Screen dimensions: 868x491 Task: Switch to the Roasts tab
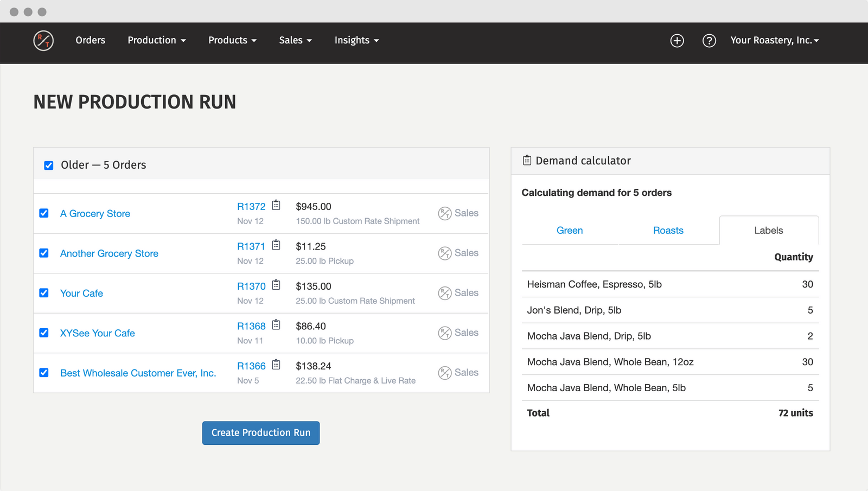[x=668, y=230]
